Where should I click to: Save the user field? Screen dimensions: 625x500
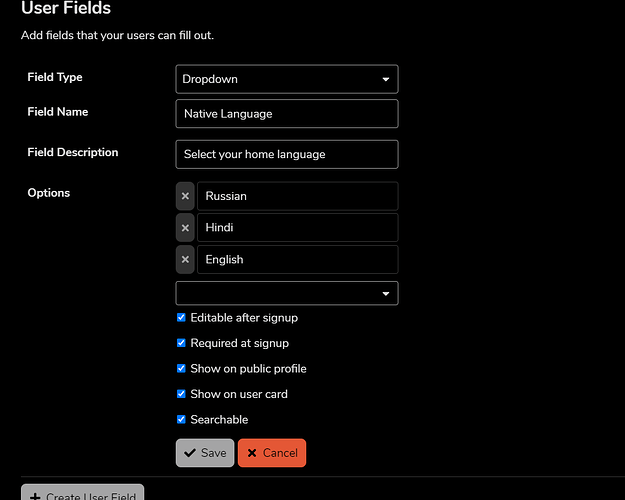pyautogui.click(x=205, y=453)
